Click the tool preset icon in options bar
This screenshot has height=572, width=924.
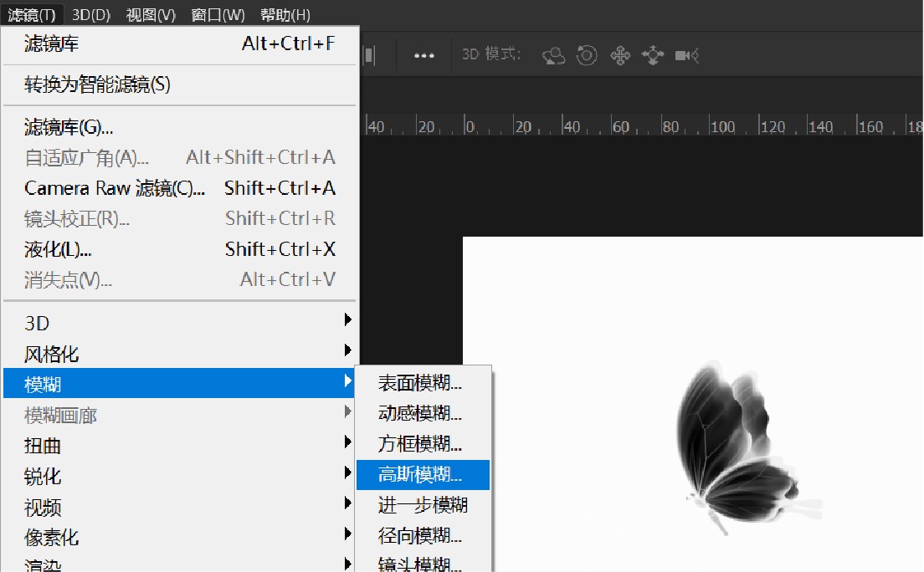[368, 55]
